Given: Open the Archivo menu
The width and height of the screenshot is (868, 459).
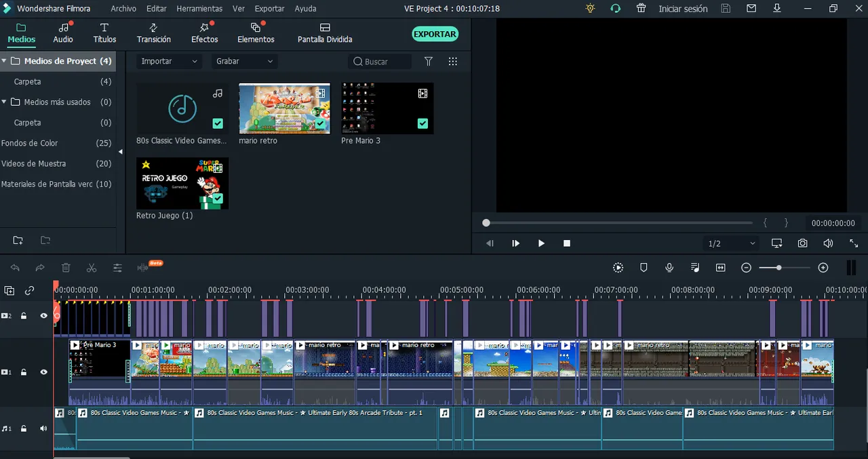Looking at the screenshot, I should [123, 9].
